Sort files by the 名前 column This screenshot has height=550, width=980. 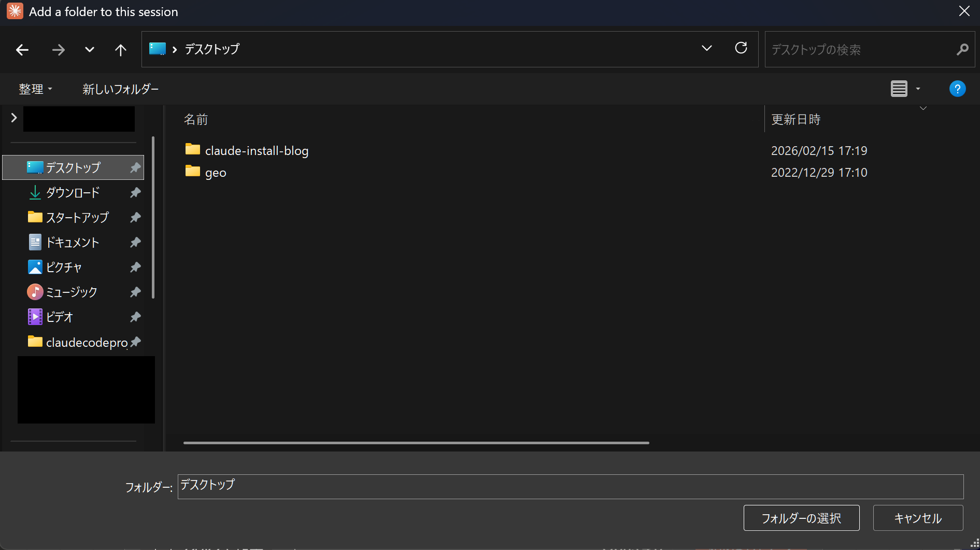tap(196, 120)
